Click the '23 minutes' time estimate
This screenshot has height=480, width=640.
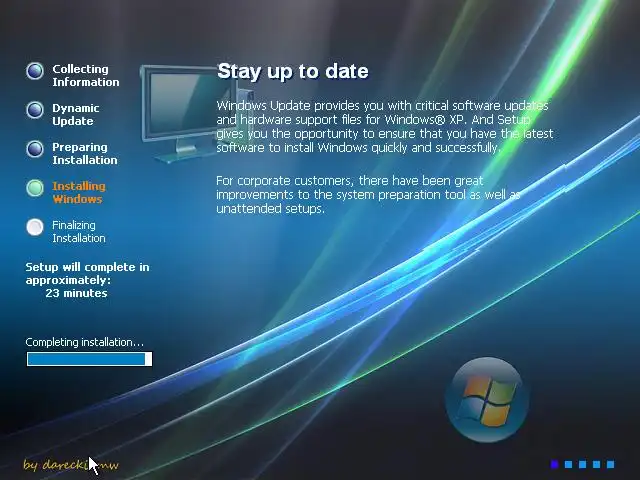(x=76, y=293)
